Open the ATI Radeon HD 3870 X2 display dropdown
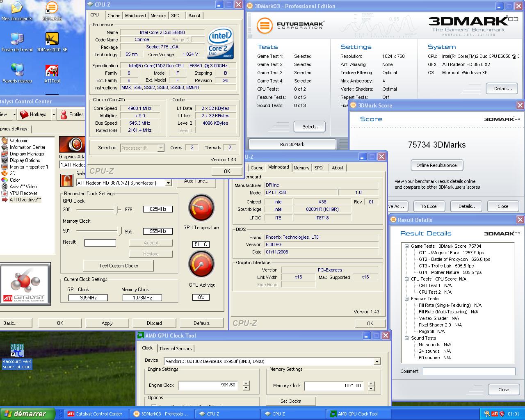The image size is (525, 420). pos(168,183)
